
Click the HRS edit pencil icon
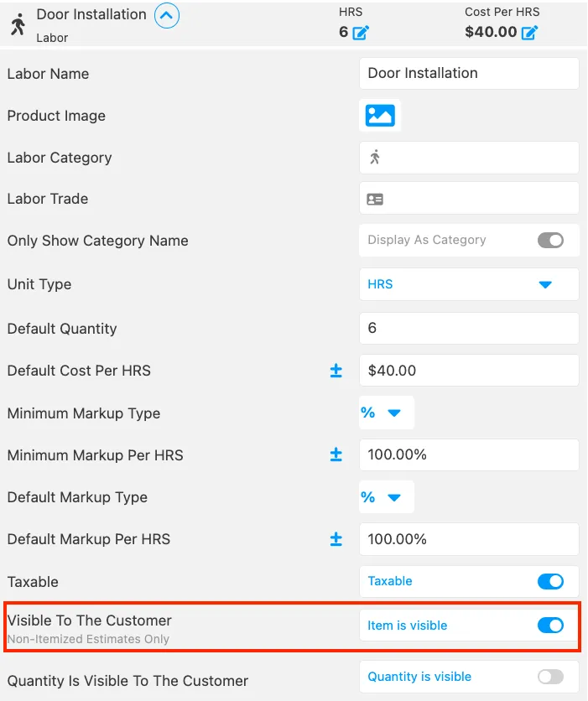click(361, 33)
